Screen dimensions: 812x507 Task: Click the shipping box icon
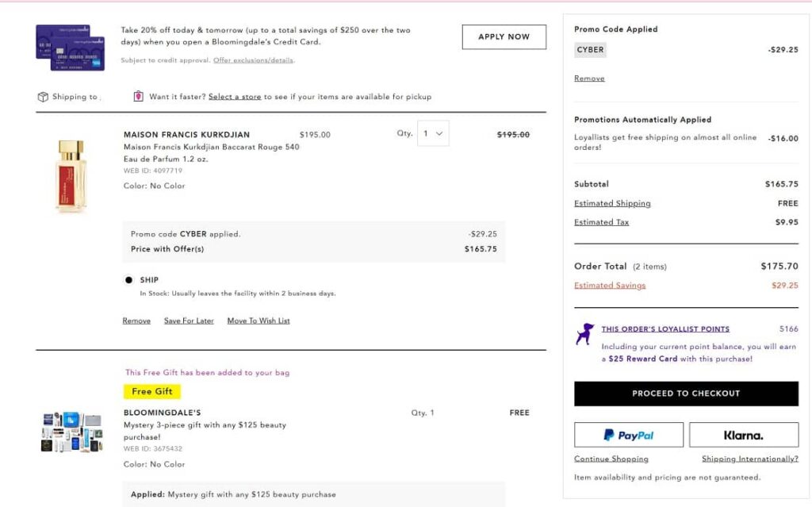(43, 97)
